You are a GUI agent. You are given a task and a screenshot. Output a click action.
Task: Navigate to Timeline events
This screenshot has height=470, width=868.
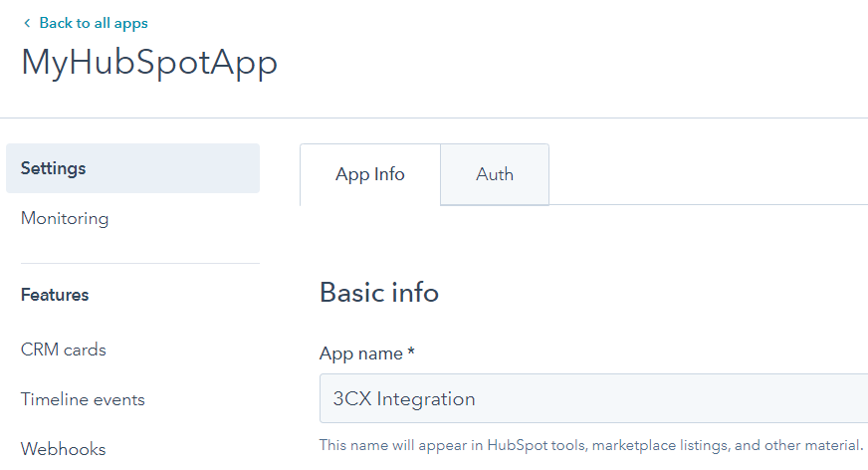pos(83,399)
